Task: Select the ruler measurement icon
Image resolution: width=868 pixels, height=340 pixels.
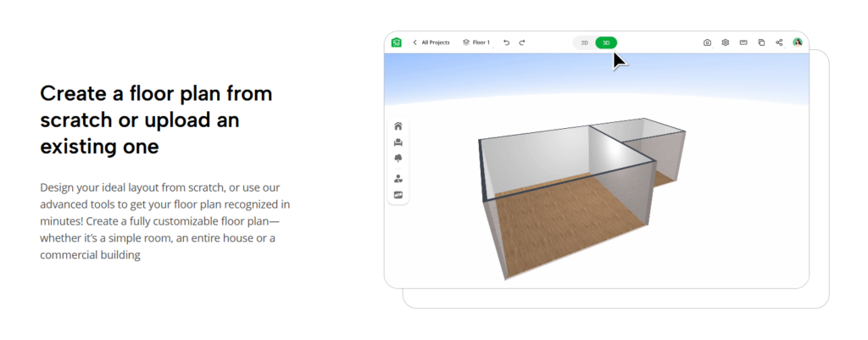Action: 743,42
